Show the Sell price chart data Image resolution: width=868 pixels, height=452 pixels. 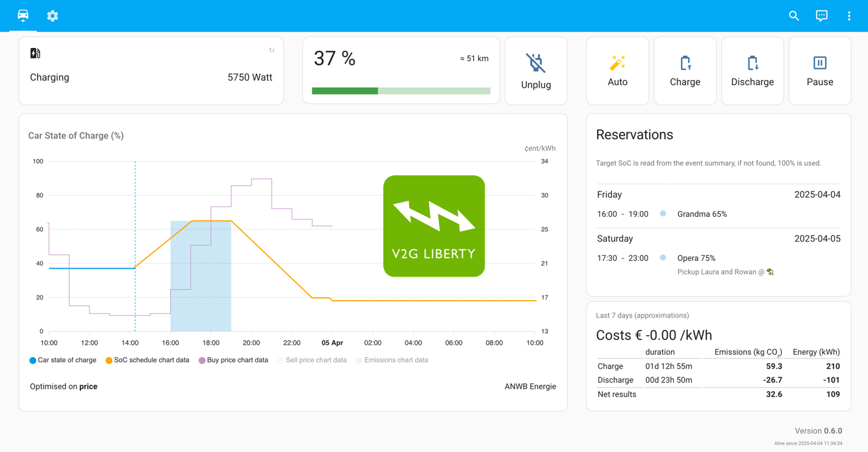[313, 360]
